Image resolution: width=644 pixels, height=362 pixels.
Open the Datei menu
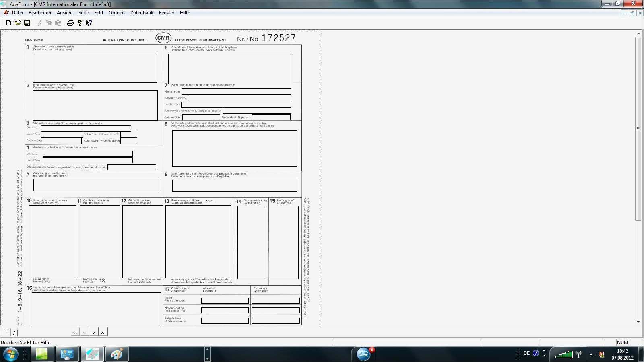(x=17, y=13)
